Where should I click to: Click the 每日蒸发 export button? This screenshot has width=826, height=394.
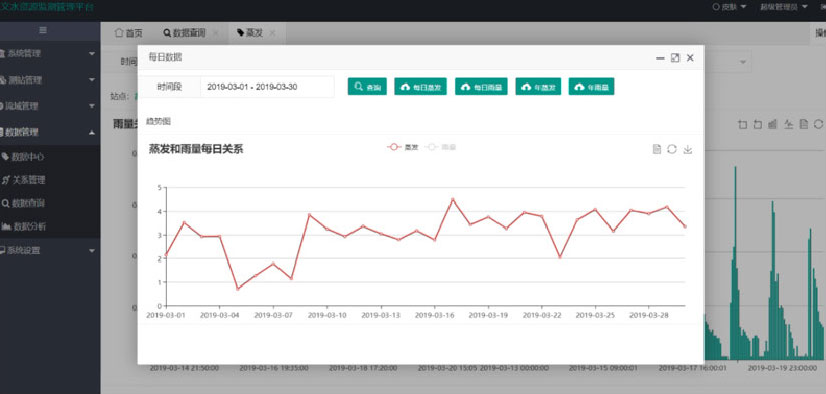[x=420, y=87]
